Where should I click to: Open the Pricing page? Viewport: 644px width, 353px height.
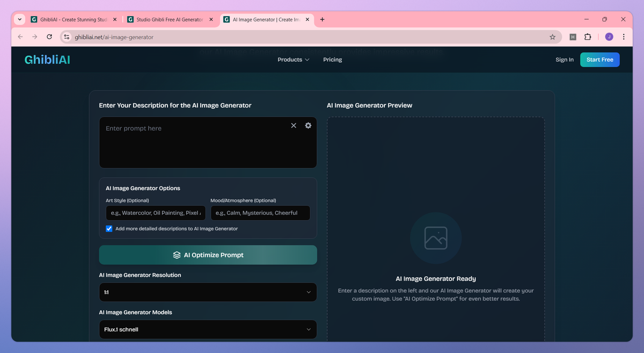pyautogui.click(x=332, y=60)
